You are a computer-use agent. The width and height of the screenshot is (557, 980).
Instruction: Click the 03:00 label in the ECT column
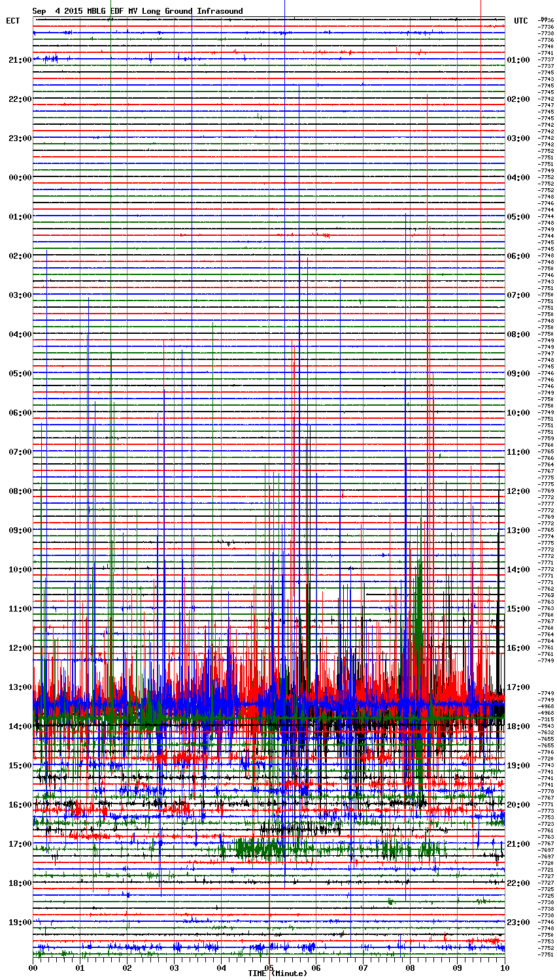[20, 295]
